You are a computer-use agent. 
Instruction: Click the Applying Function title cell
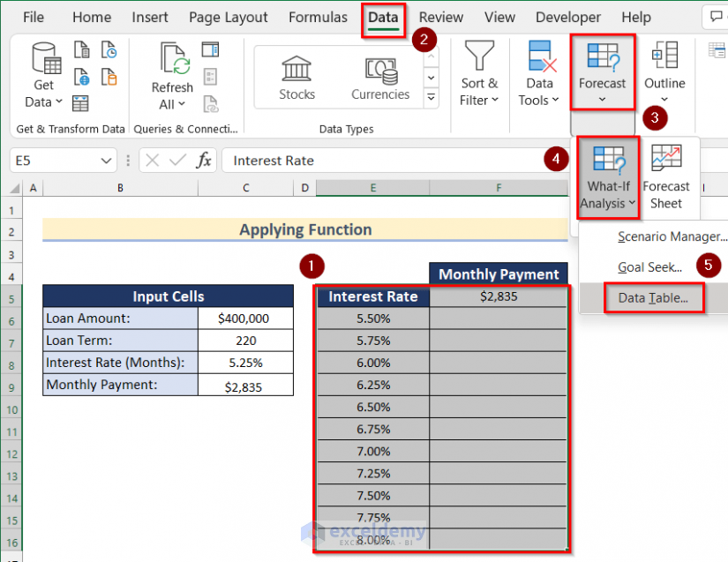coord(305,229)
